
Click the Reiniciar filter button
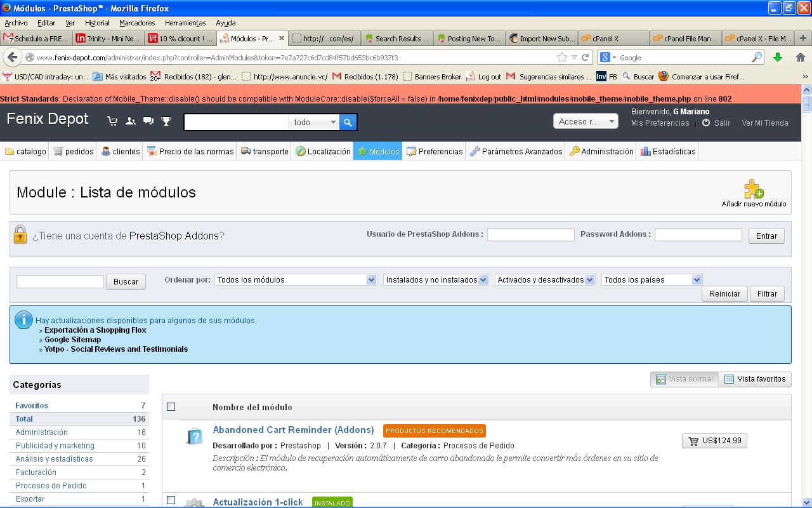[x=724, y=293]
